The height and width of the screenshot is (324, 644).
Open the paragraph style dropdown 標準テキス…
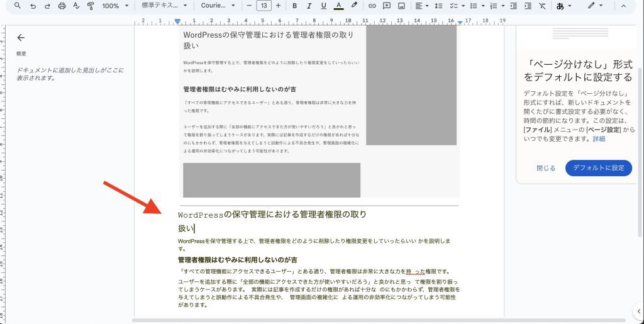coord(164,6)
